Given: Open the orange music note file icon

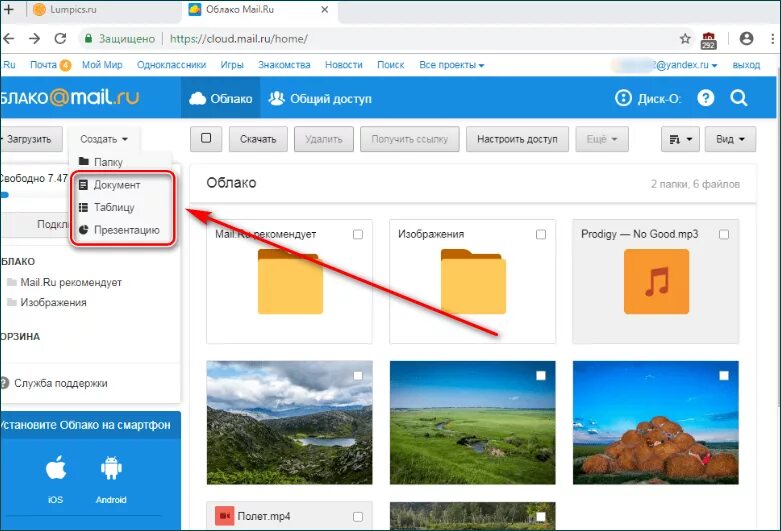Looking at the screenshot, I should (x=656, y=281).
